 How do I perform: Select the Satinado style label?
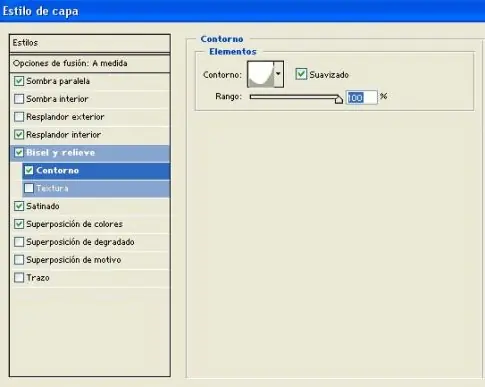tap(43, 206)
